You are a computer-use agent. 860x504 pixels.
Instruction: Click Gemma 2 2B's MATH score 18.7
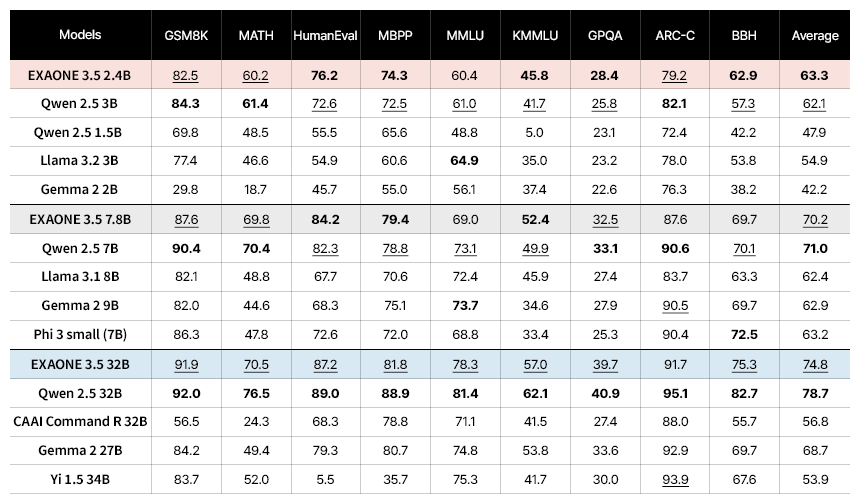(256, 190)
